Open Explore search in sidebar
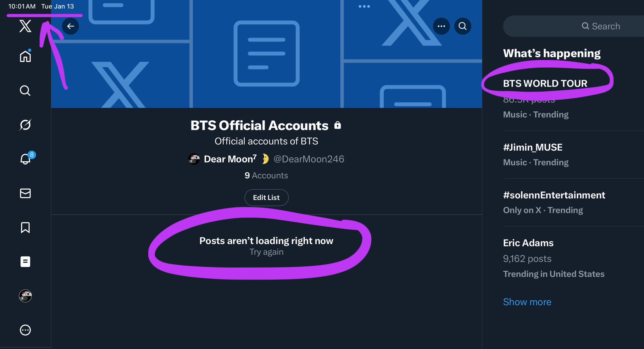Viewport: 644px width, 349px height. click(x=25, y=91)
